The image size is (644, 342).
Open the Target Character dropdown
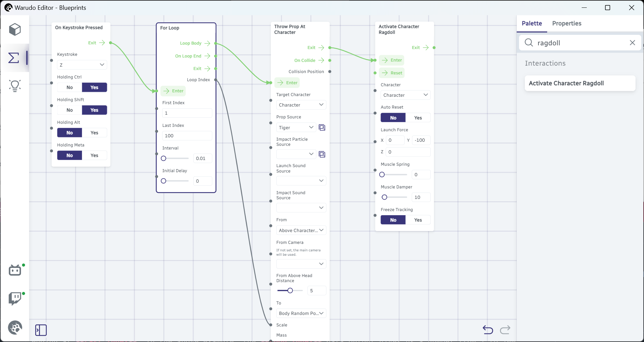click(x=301, y=105)
